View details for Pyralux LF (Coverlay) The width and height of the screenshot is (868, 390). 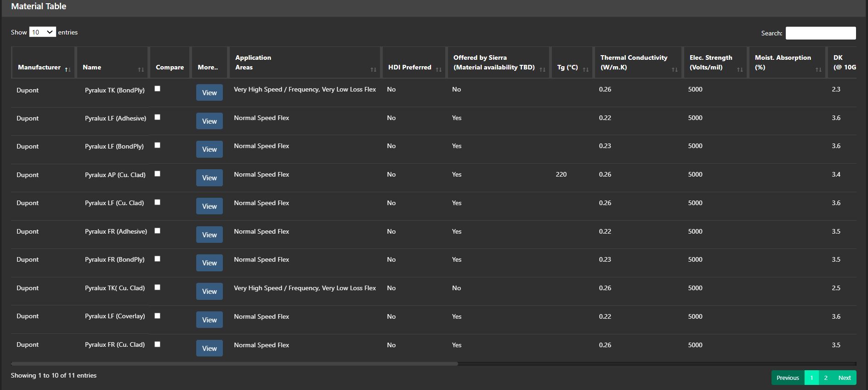(x=210, y=320)
